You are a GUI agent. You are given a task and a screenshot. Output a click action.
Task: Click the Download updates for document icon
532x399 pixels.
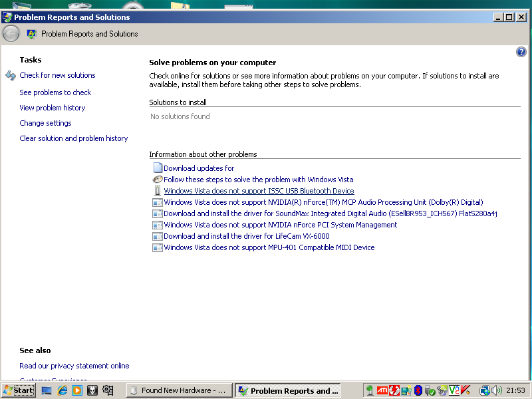click(x=158, y=168)
